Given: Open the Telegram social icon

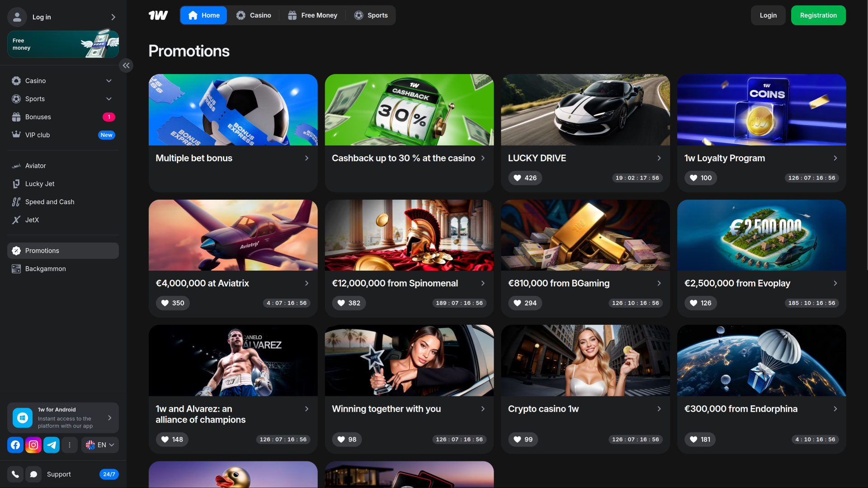Looking at the screenshot, I should [x=52, y=445].
